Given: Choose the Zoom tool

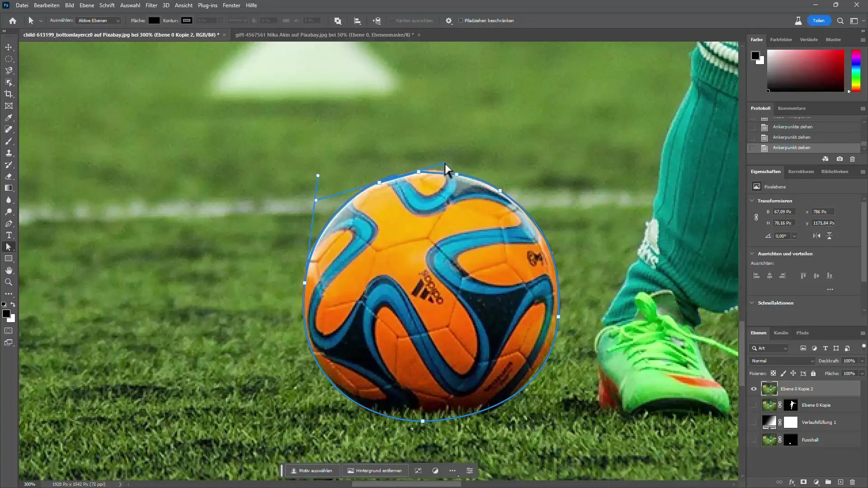Looking at the screenshot, I should tap(9, 282).
